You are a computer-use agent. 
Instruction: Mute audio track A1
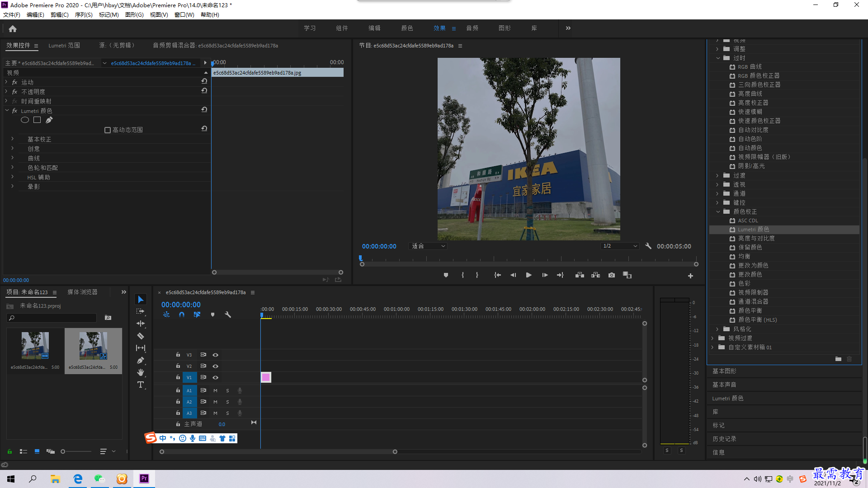point(215,390)
